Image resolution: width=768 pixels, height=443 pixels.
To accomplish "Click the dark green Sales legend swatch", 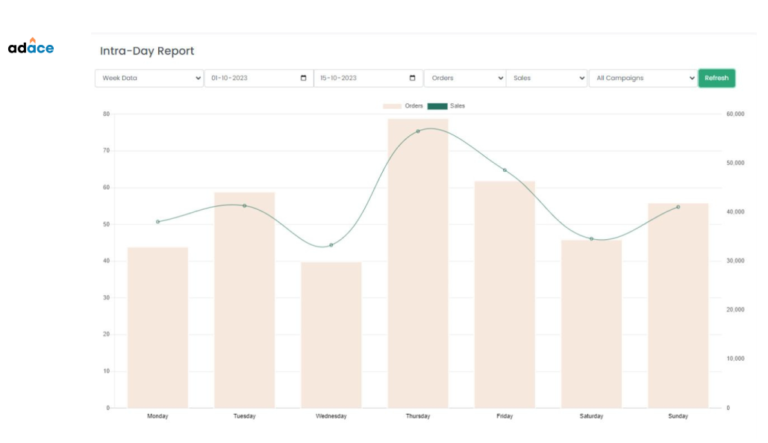I will point(438,105).
